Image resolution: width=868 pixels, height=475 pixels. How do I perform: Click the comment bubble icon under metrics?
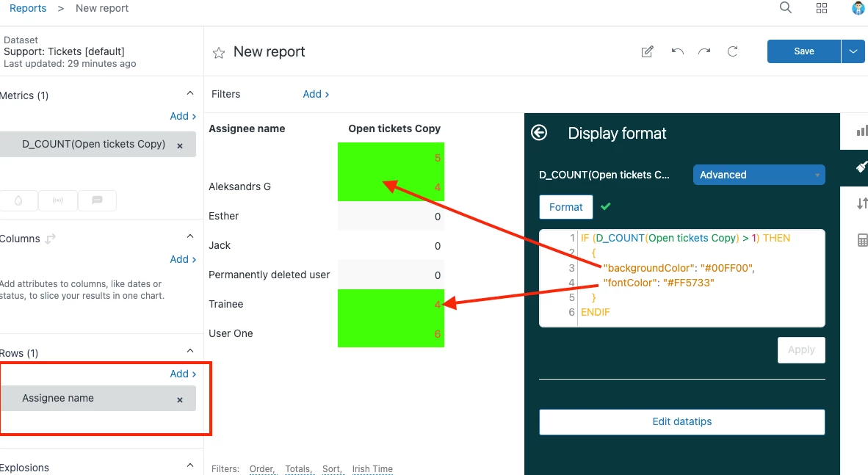[98, 200]
